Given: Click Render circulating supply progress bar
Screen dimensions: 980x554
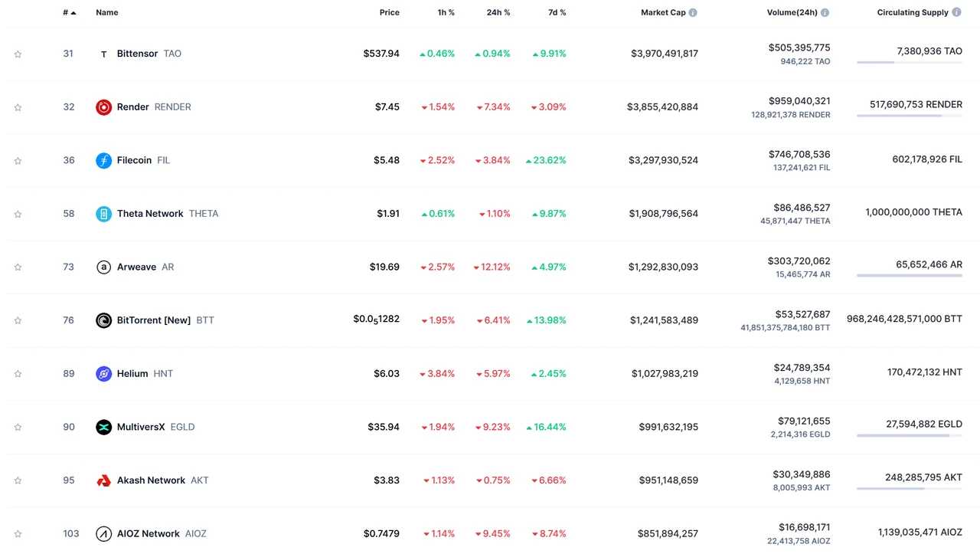Looking at the screenshot, I should (909, 116).
